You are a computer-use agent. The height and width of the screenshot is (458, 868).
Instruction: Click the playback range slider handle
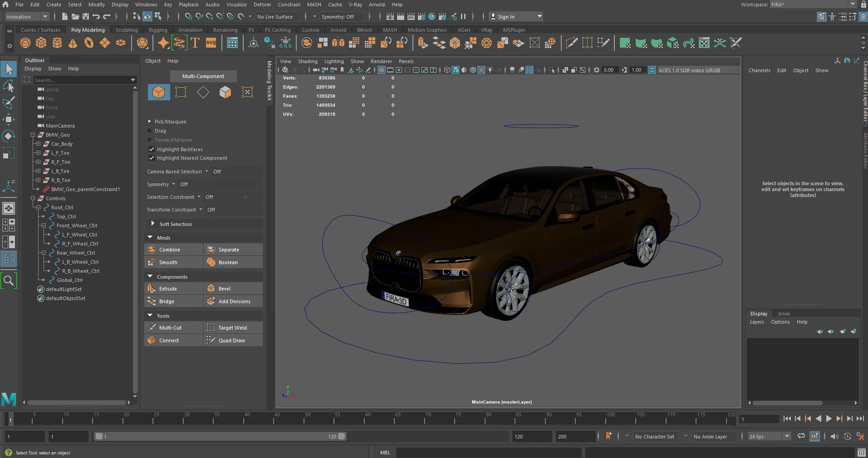(x=342, y=436)
